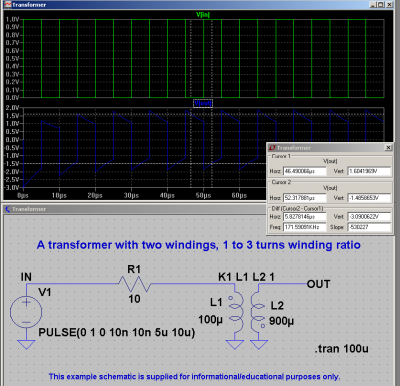Click the ground symbol below V1
Viewport: 400px width, 386px height.
(x=26, y=344)
